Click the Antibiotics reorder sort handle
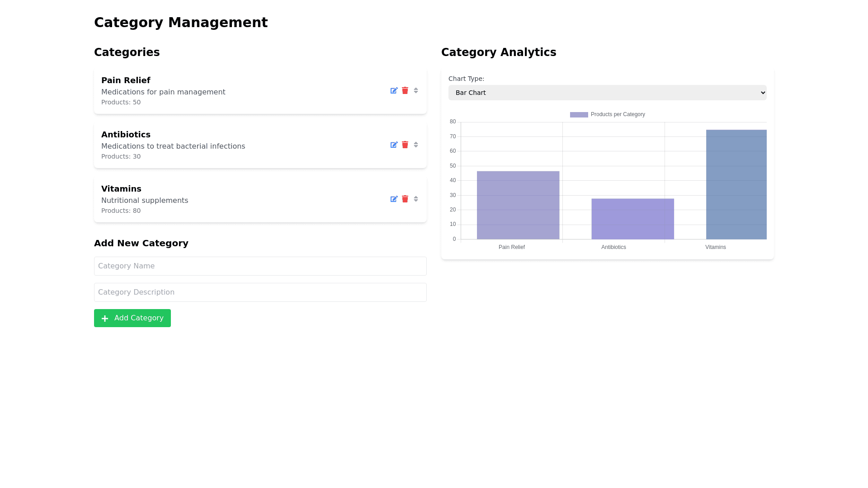The height and width of the screenshot is (488, 868). point(416,145)
